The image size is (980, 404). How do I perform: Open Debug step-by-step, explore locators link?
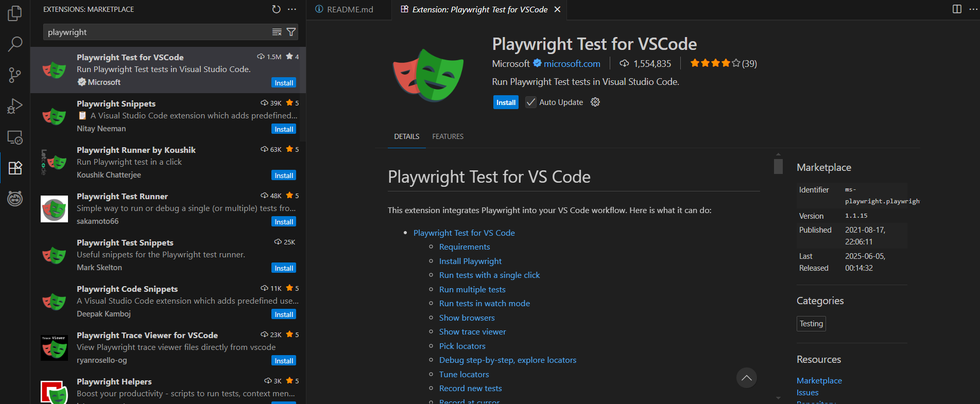[x=508, y=360]
